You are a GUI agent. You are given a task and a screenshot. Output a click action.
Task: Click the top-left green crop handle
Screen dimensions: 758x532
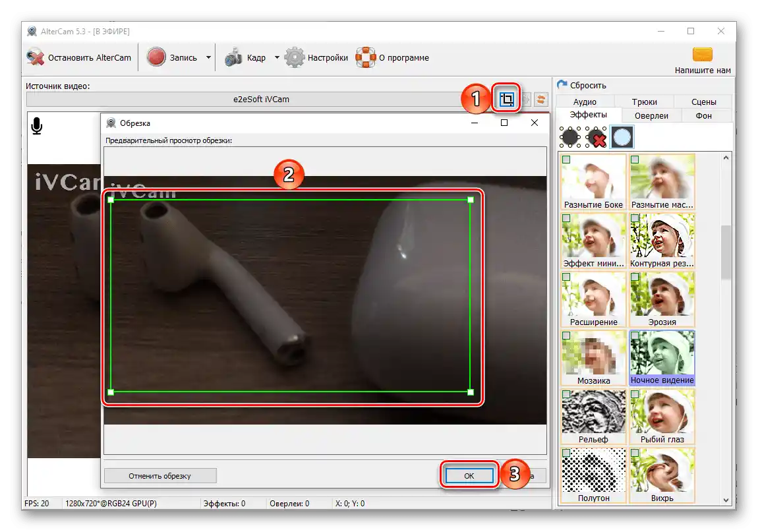coord(111,200)
